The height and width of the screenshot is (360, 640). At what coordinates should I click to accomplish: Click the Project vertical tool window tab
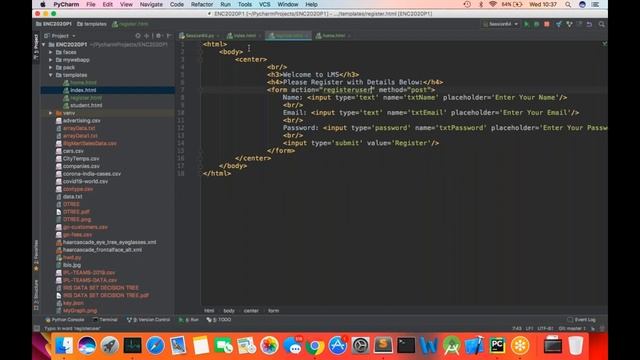coord(36,46)
